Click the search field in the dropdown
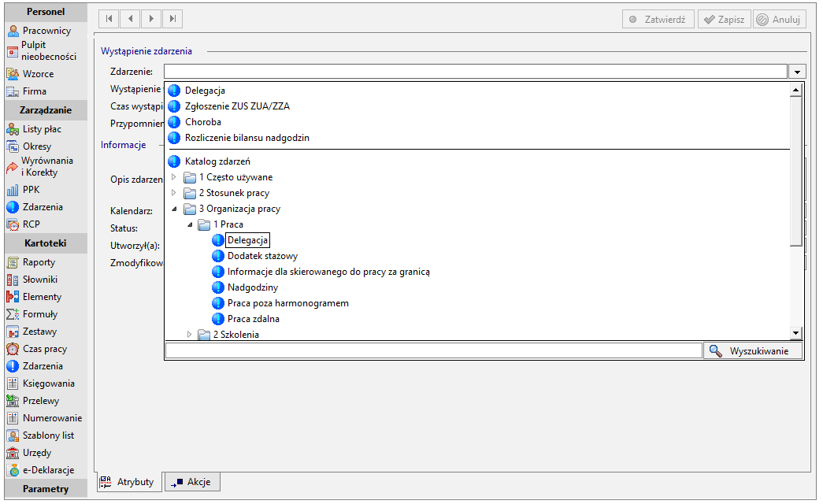The image size is (823, 504). pos(433,350)
